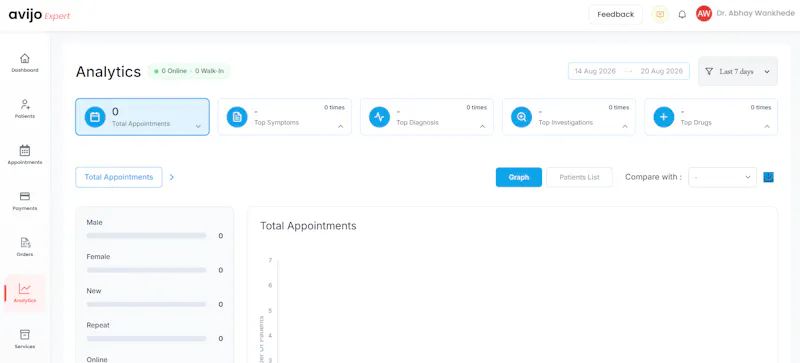This screenshot has height=363, width=800.
Task: Click the Top Drugs plus icon
Action: pyautogui.click(x=664, y=117)
